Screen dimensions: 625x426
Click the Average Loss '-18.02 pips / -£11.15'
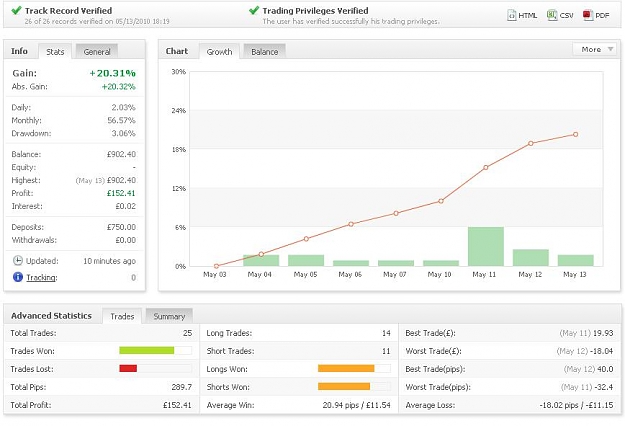(576, 405)
